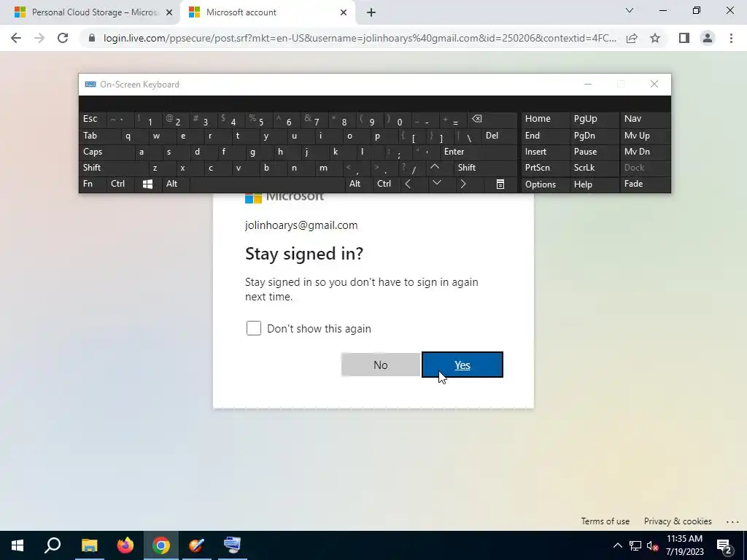
Task: Click Backspace key on On-Screen Keyboard
Action: point(492,120)
